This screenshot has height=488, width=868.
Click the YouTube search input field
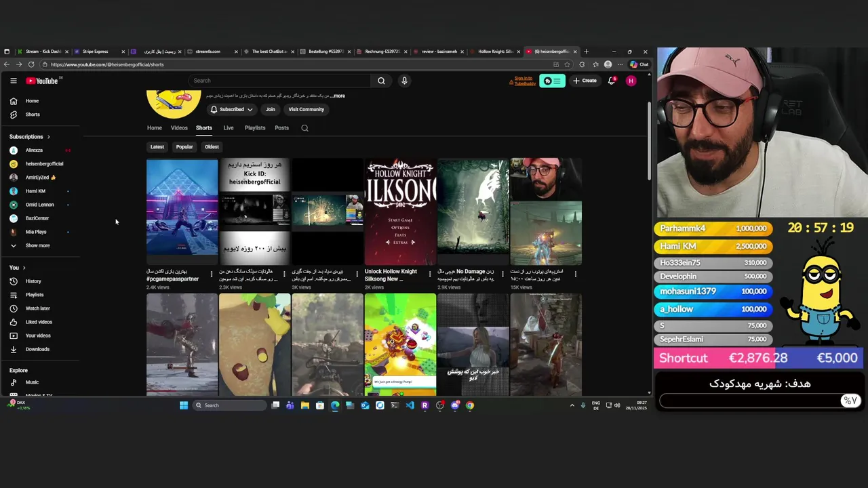pyautogui.click(x=279, y=81)
